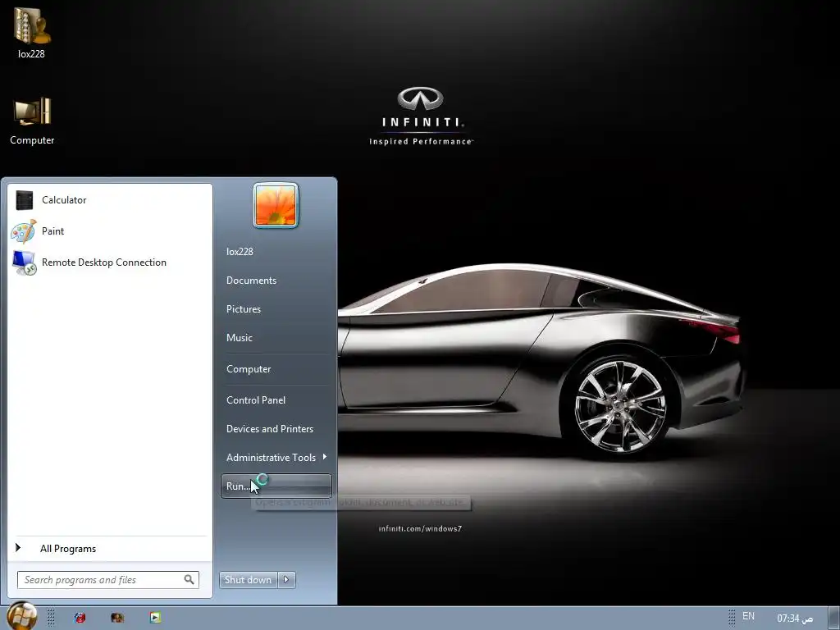The height and width of the screenshot is (630, 840).
Task: Click the Start orb button
Action: coord(22,616)
